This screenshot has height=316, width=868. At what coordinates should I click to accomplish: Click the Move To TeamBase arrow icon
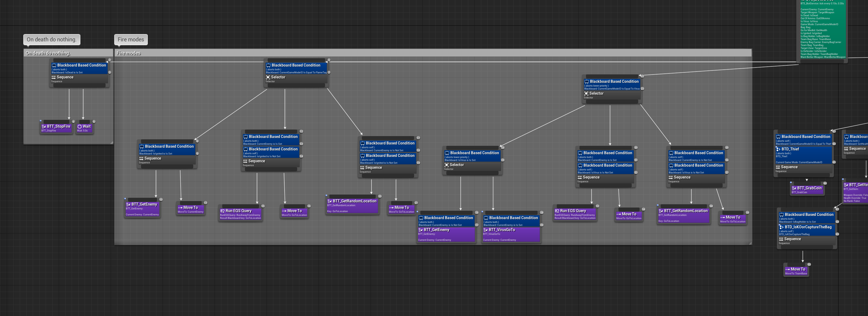[x=788, y=269]
